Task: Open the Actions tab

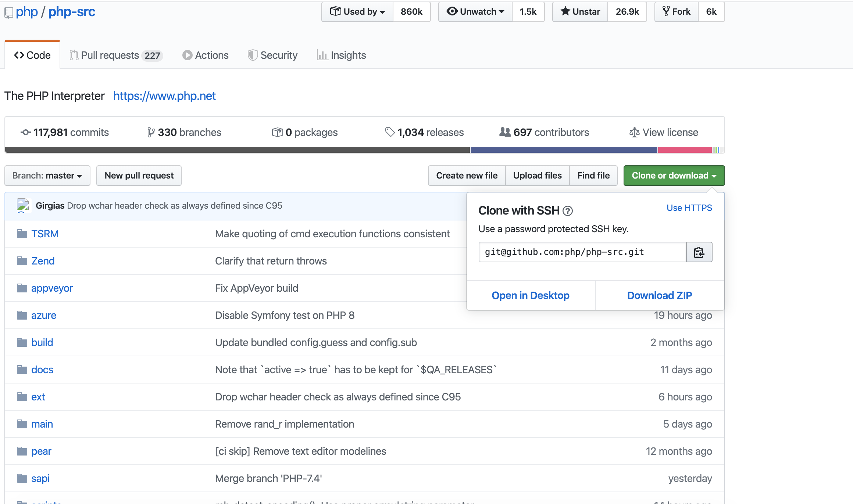Action: pyautogui.click(x=206, y=55)
